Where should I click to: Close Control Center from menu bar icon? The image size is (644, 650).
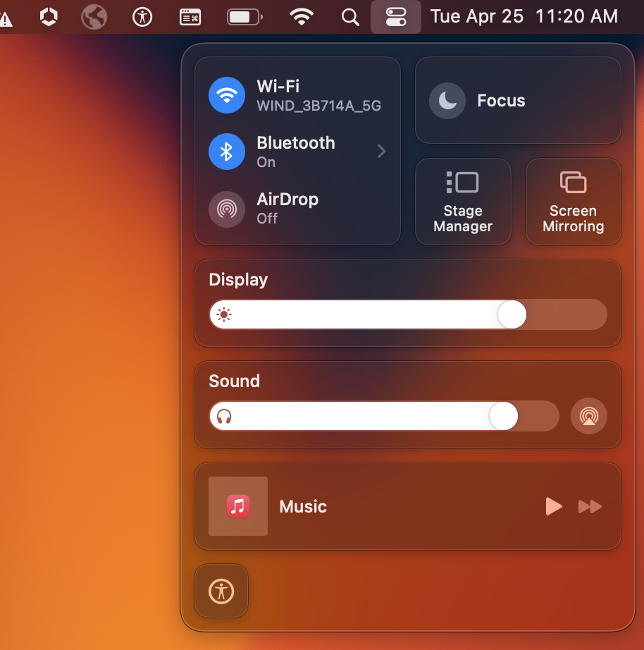(x=396, y=17)
